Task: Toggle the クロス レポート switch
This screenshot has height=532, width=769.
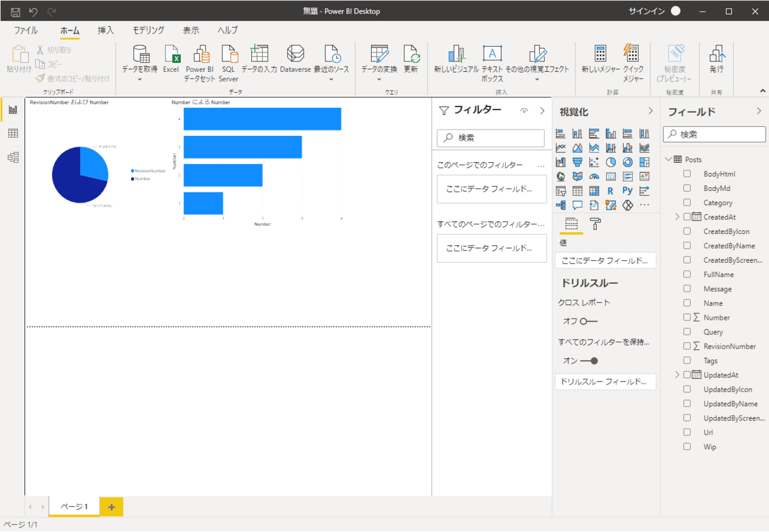Action: [x=588, y=320]
